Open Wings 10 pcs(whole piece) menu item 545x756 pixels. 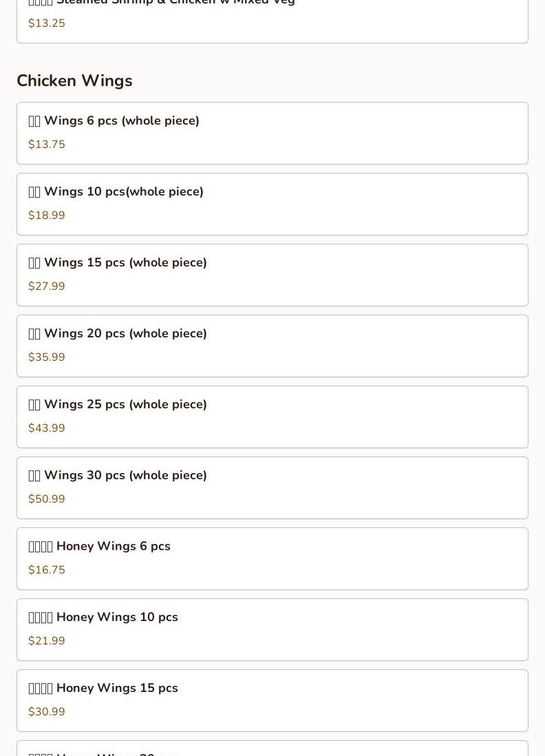(272, 204)
